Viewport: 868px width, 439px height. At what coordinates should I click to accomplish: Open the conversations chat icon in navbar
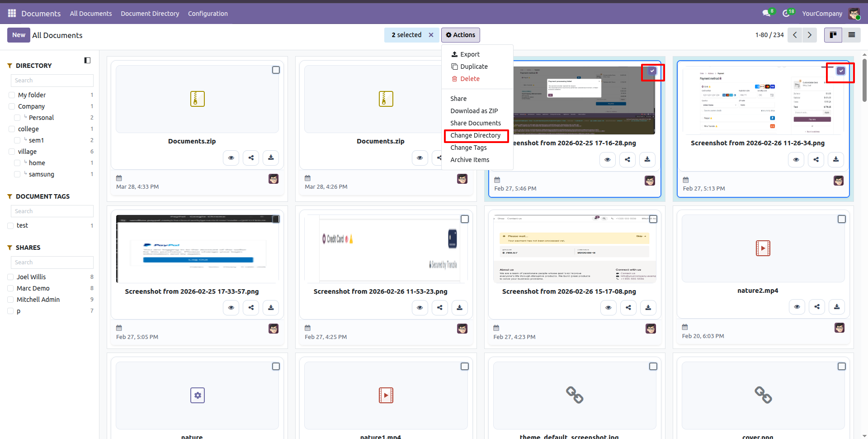766,13
